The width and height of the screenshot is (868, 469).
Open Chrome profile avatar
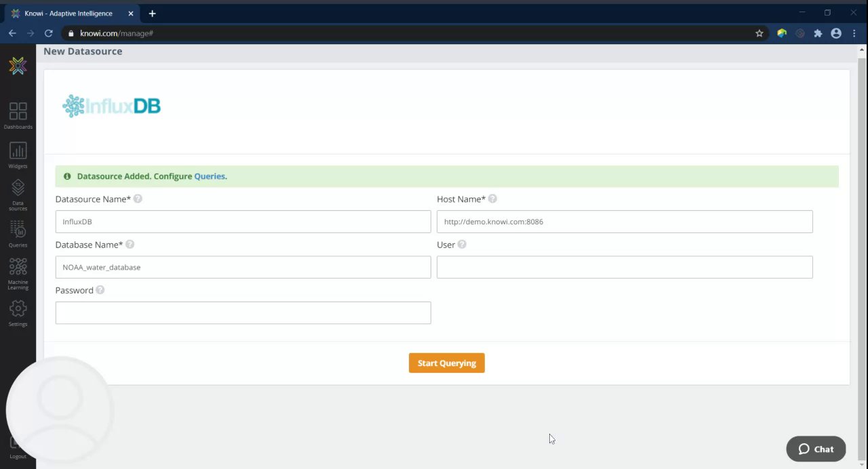click(x=836, y=33)
